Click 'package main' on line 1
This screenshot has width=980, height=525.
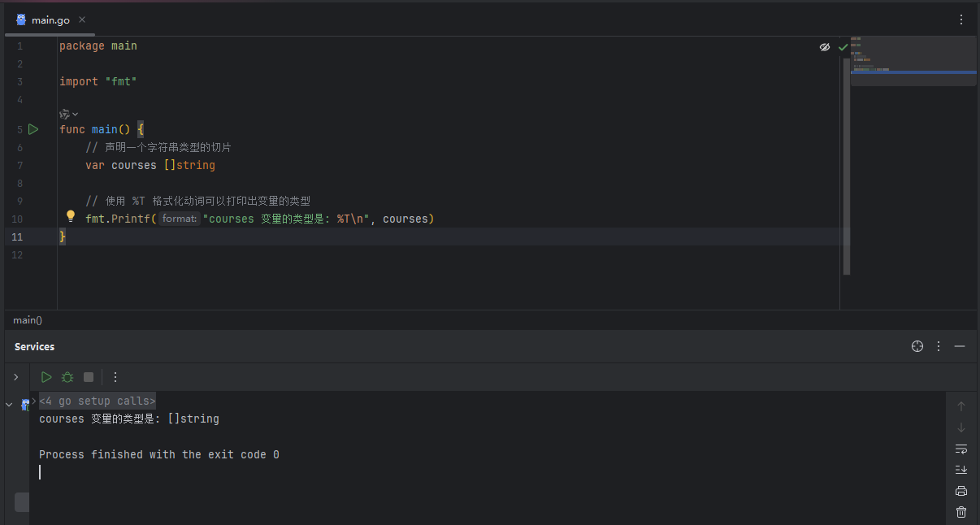(x=98, y=46)
